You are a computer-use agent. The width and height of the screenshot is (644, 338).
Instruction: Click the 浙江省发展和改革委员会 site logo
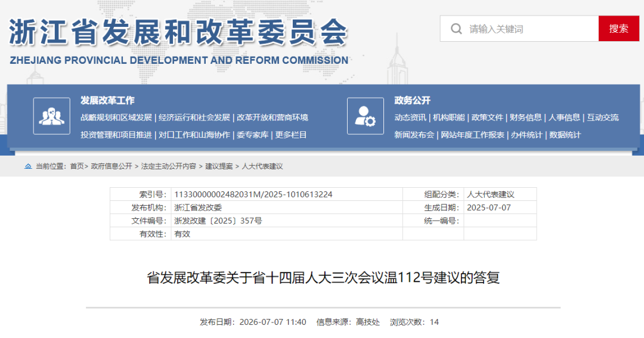point(178,32)
